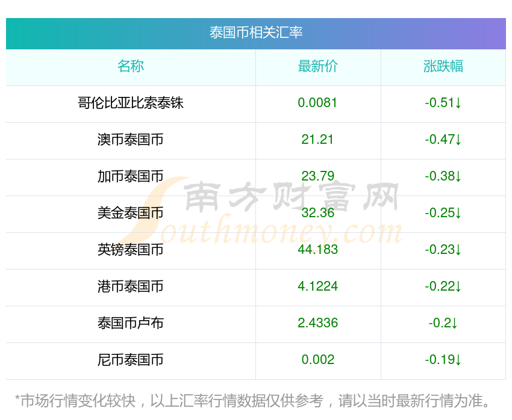Click the price value 44.183

click(x=317, y=250)
